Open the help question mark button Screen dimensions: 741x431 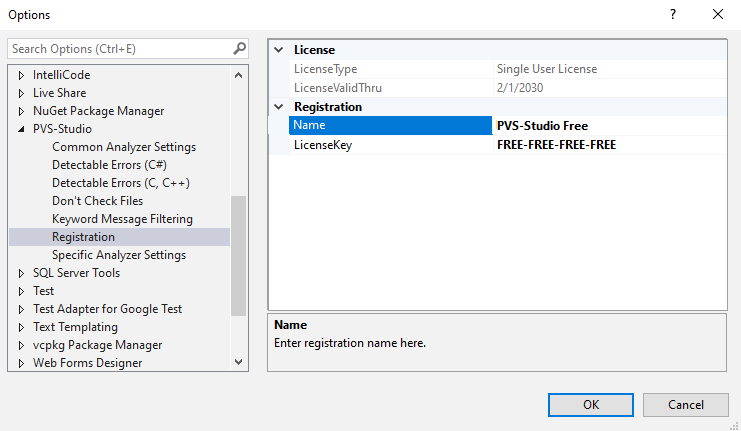pyautogui.click(x=670, y=14)
